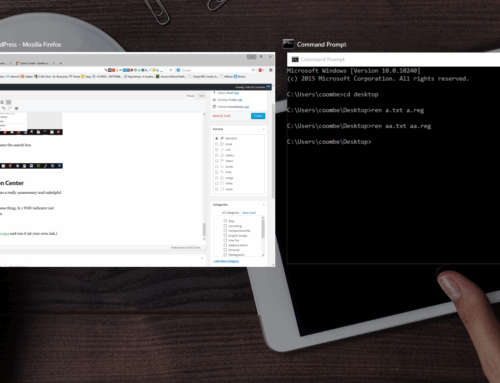This screenshot has width=500, height=383.
Task: Check the Personal category
Action: click(x=225, y=250)
